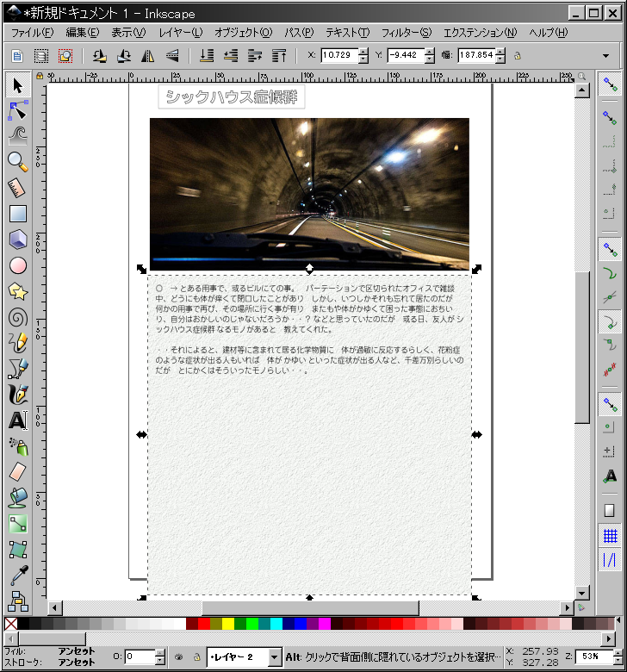Screen dimensions: 627x672
Task: Click X coordinate spinner arrows
Action: click(x=363, y=55)
